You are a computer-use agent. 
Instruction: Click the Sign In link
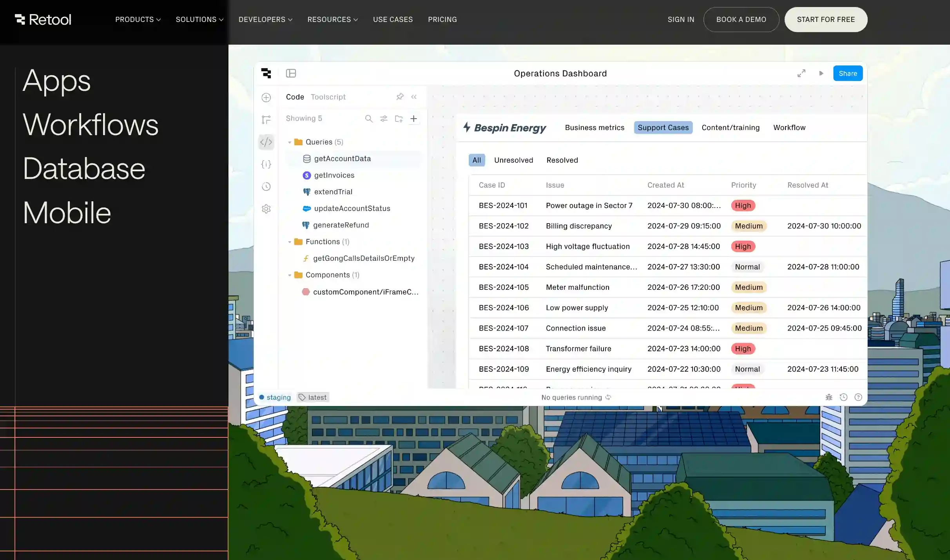pyautogui.click(x=681, y=20)
